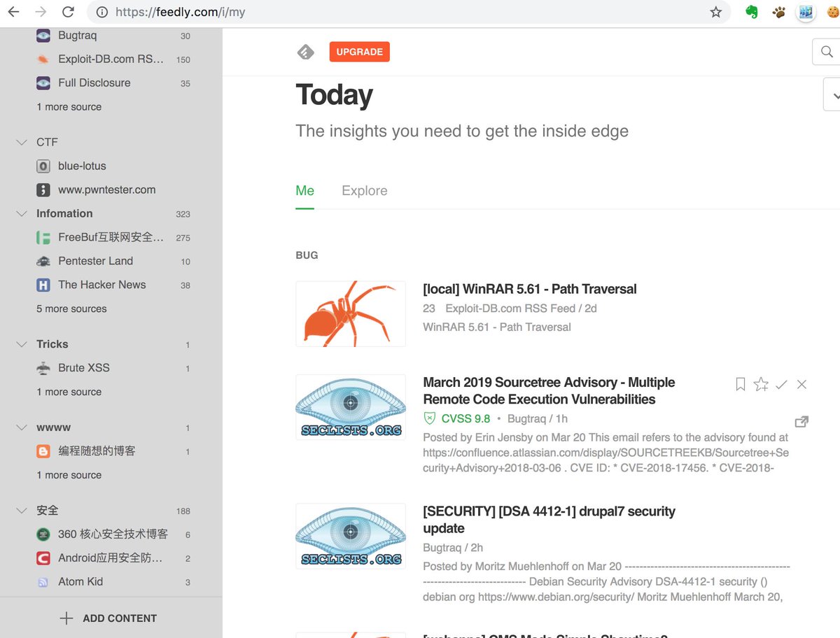Image resolution: width=840 pixels, height=638 pixels.
Task: Collapse the CTF category chevron
Action: tap(20, 142)
